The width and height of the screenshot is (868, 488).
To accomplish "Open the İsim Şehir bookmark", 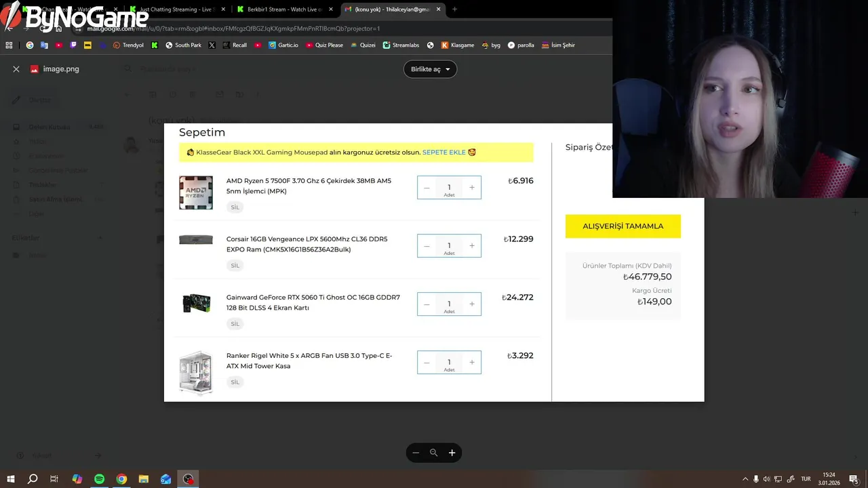I will 557,45.
